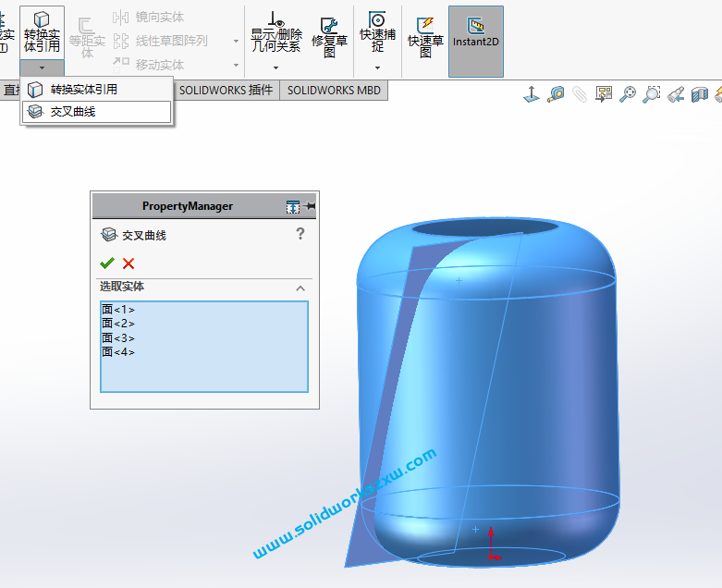The width and height of the screenshot is (722, 588).
Task: Switch to the SOLIDWORKS 插件 tab
Action: (x=226, y=91)
